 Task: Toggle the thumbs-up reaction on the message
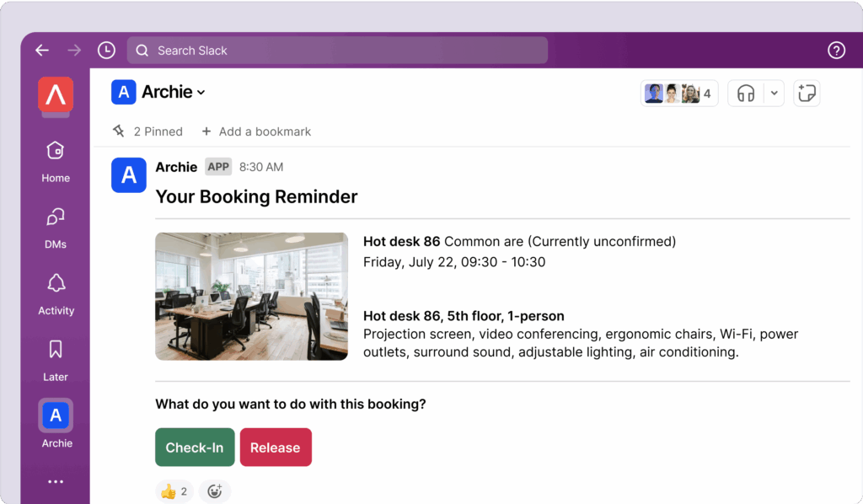(174, 491)
